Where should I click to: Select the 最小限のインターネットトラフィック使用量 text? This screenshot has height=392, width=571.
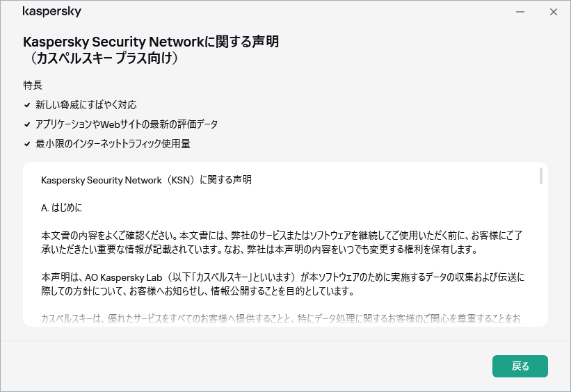pyautogui.click(x=113, y=144)
